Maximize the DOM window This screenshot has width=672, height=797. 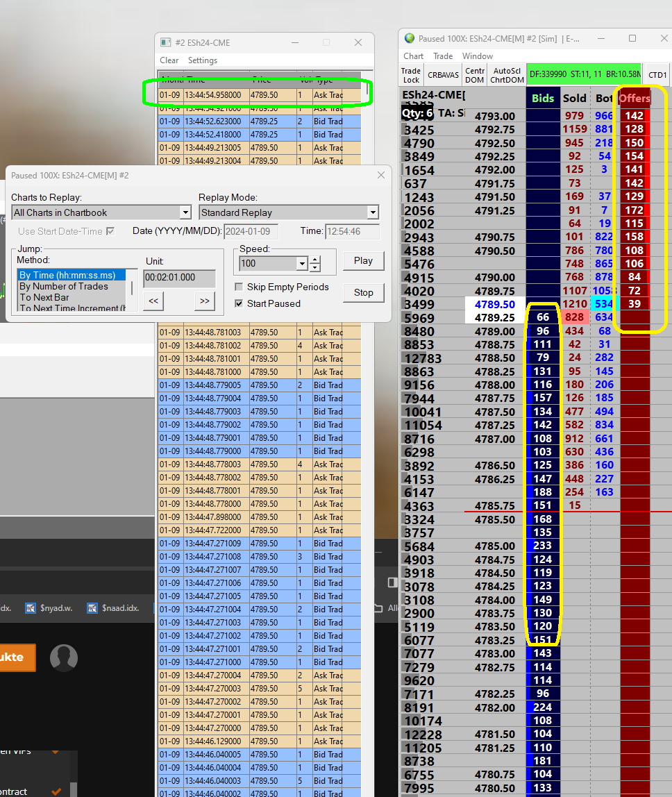pyautogui.click(x=632, y=38)
